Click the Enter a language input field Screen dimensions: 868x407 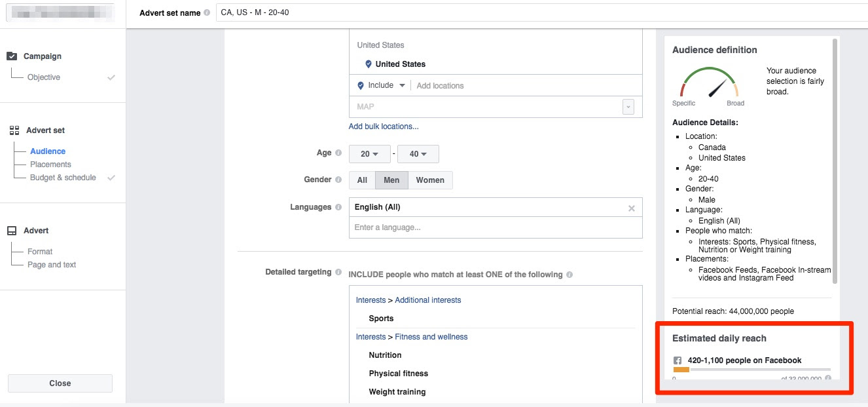[x=495, y=227]
